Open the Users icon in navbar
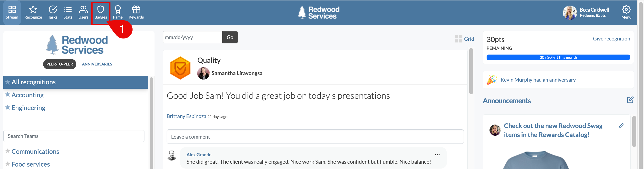Viewport: 644px width, 169px height. click(x=83, y=10)
